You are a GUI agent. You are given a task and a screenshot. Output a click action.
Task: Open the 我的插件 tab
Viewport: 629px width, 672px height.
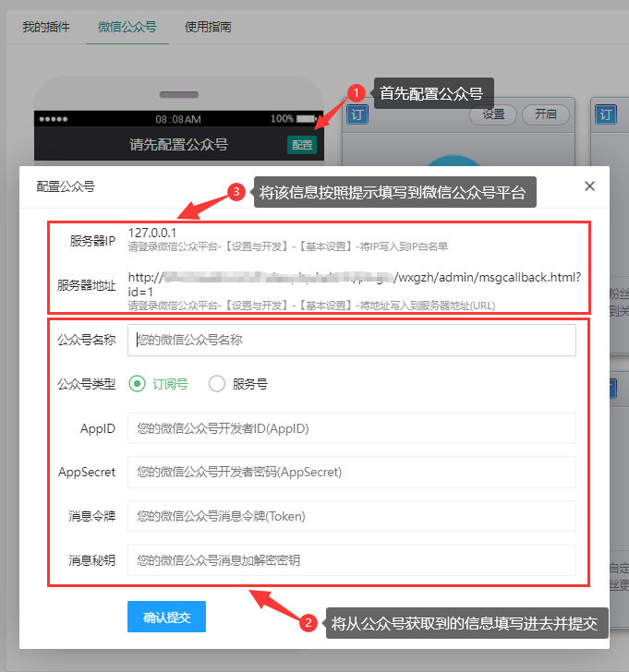click(46, 27)
